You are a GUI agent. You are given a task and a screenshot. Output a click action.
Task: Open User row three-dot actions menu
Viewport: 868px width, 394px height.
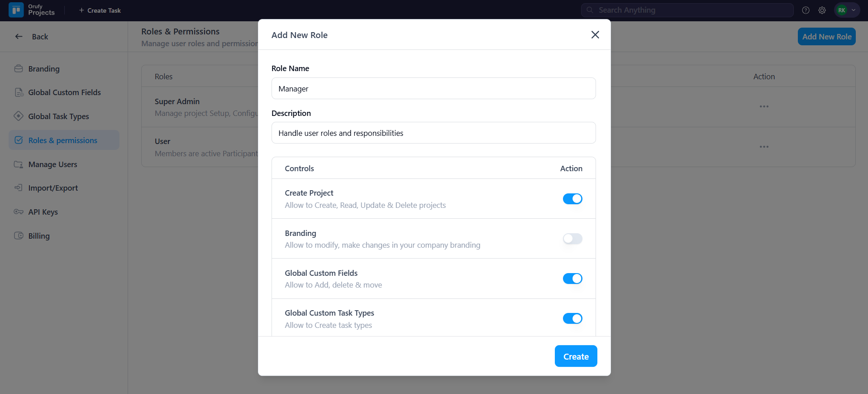[764, 147]
